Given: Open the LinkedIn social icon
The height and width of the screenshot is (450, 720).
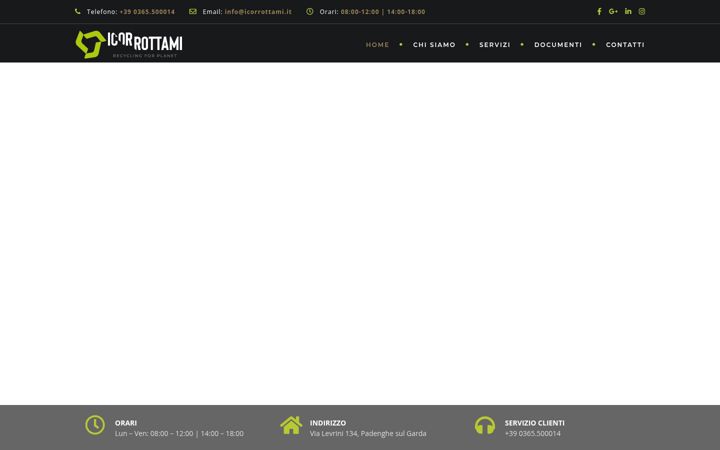Looking at the screenshot, I should click(628, 11).
